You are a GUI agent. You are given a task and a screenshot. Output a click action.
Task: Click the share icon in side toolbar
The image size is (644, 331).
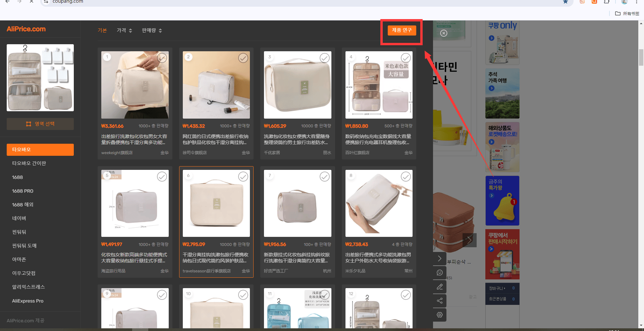click(x=440, y=301)
